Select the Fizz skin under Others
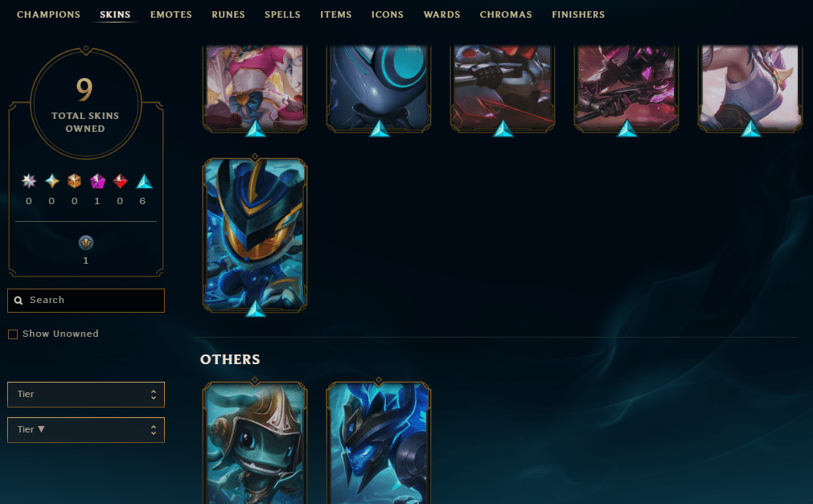Viewport: 813px width, 504px height. [x=255, y=444]
